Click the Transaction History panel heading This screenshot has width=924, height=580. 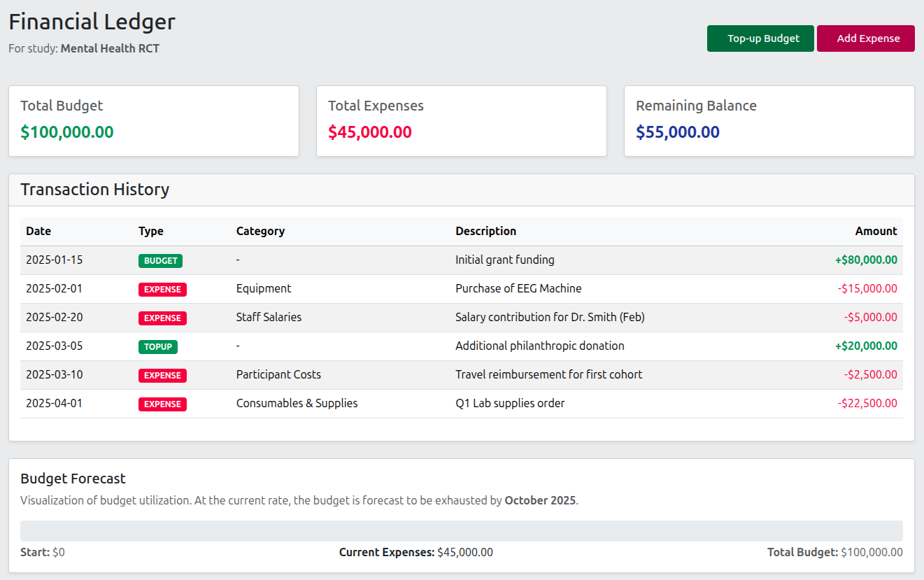point(94,190)
